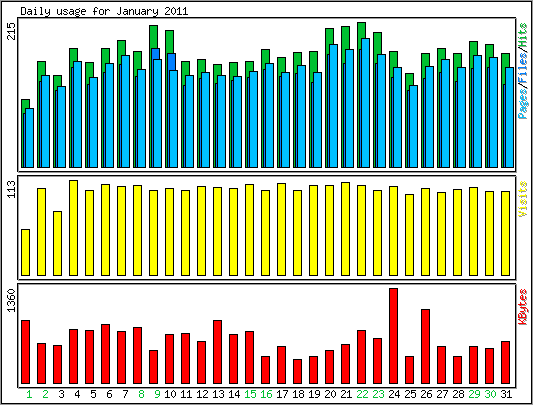Pick the green day label 8
The image size is (533, 405).
[x=141, y=394]
